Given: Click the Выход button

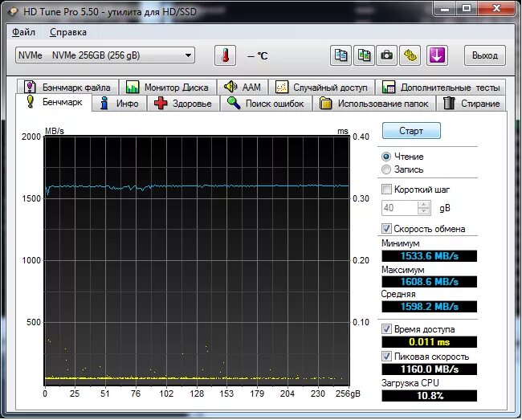Looking at the screenshot, I should point(485,55).
